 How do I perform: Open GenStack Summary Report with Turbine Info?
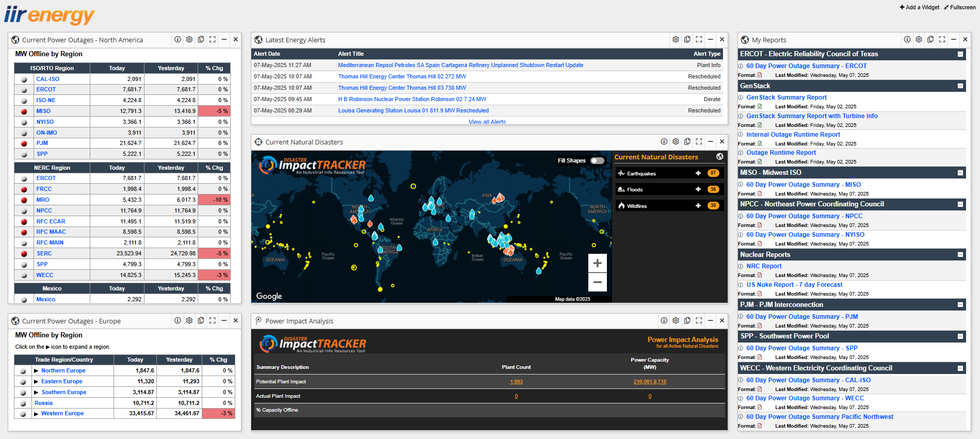[x=812, y=116]
